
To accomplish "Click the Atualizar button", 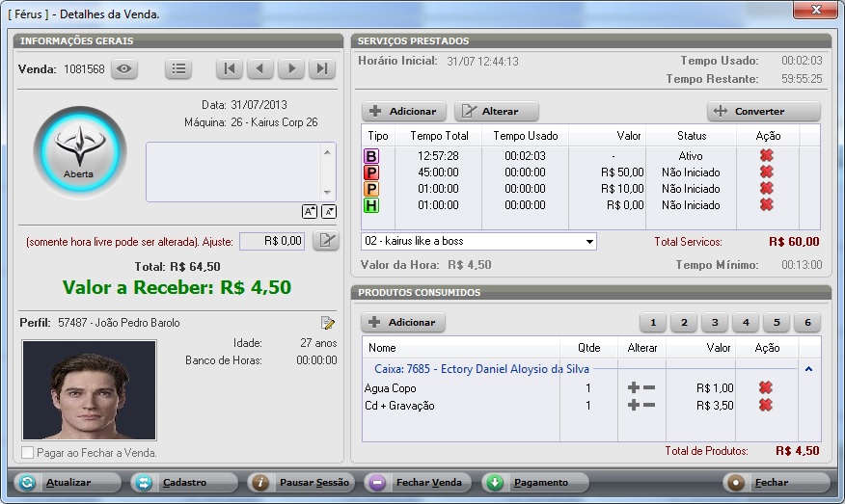I will tap(68, 483).
